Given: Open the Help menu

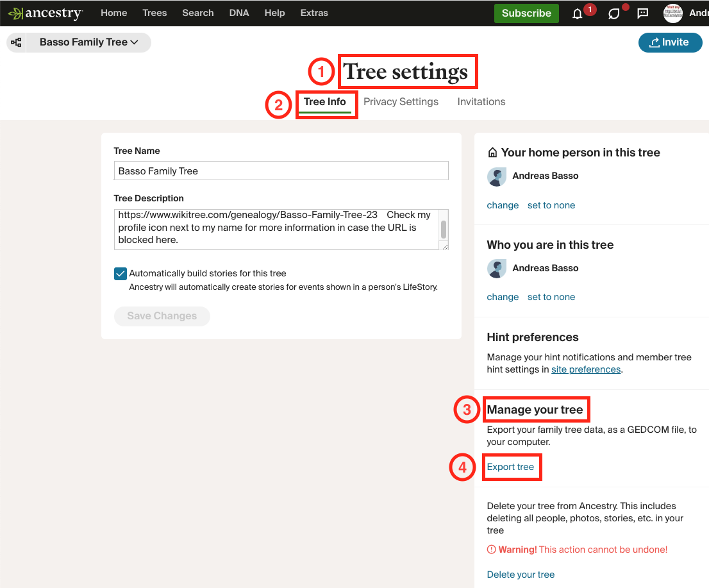Looking at the screenshot, I should coord(274,13).
